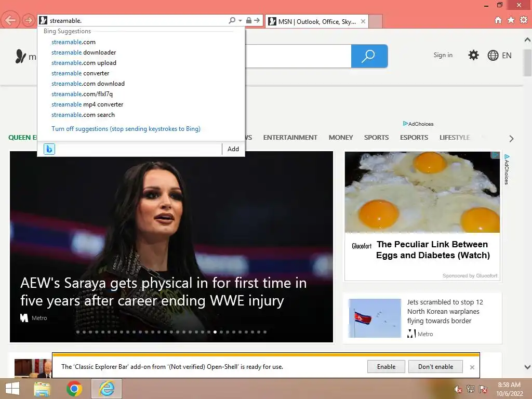
Task: Click the Internet Explorer taskbar icon
Action: click(107, 389)
